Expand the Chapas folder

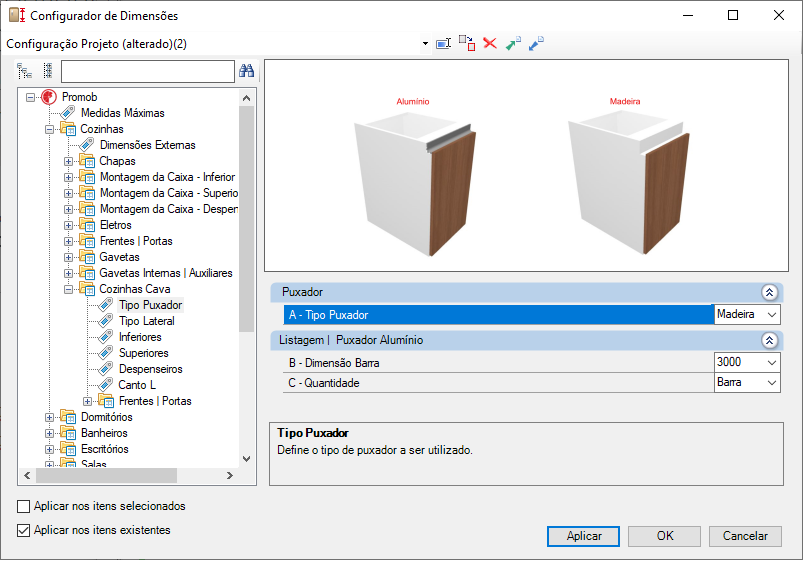[69, 161]
